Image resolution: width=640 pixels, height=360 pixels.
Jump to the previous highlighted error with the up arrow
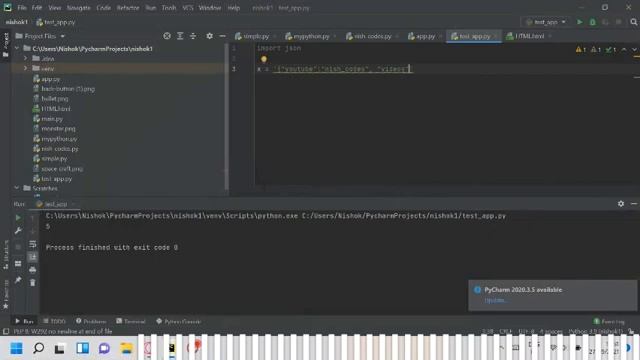624,49
